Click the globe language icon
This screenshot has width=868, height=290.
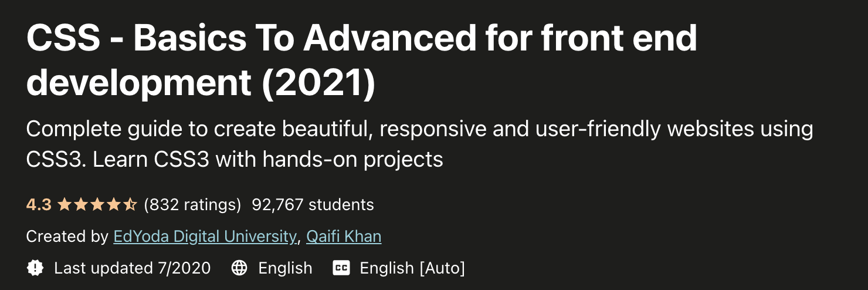239,268
